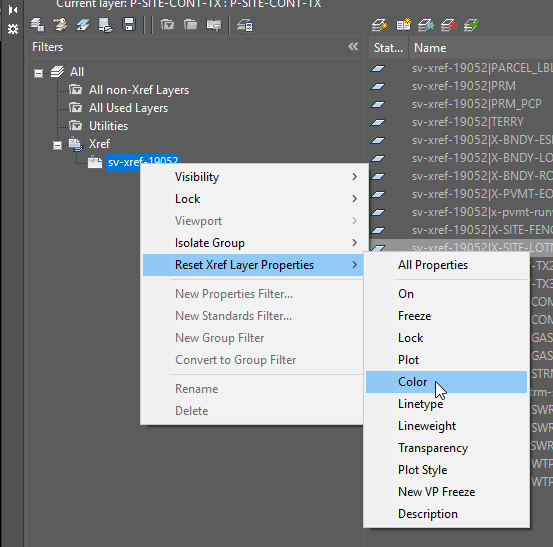Open palette properties gear icon on left strip
The image size is (553, 547).
point(13,29)
